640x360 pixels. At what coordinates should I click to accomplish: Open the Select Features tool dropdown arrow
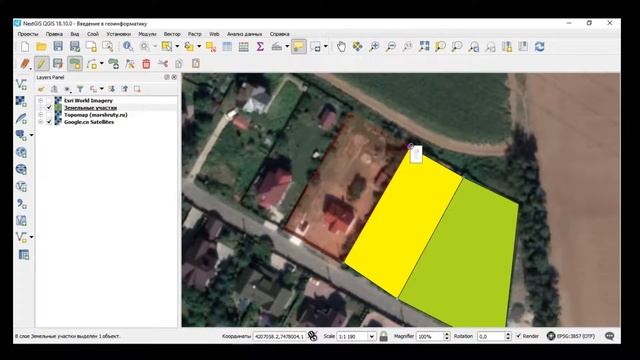[177, 47]
